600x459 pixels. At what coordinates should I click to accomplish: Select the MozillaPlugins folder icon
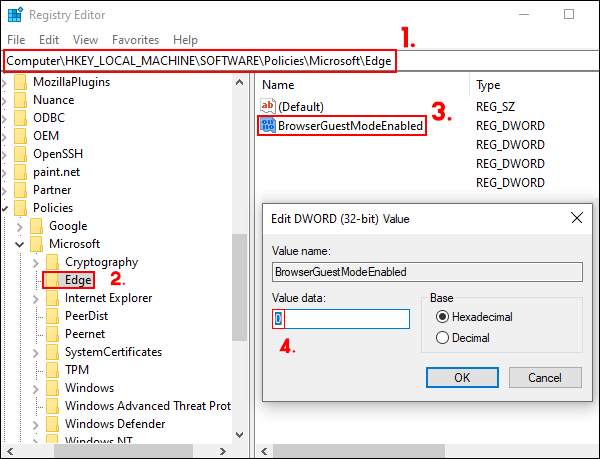coord(21,82)
